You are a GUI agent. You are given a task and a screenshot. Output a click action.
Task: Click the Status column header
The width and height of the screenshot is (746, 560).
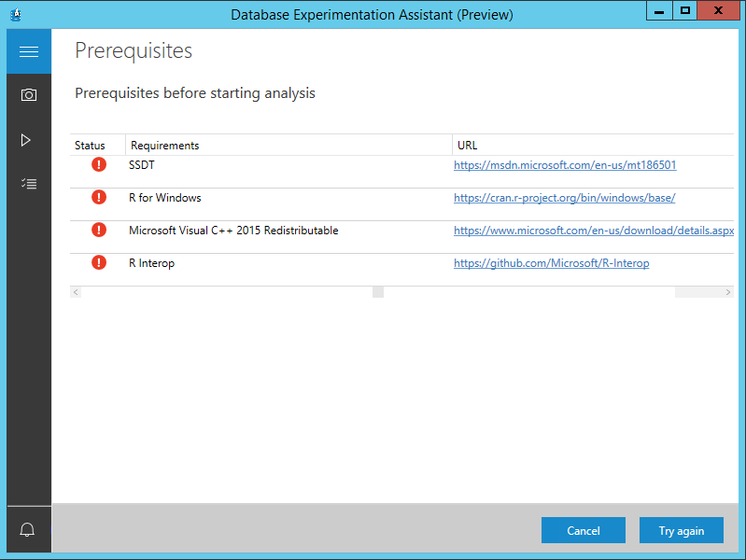coord(91,146)
